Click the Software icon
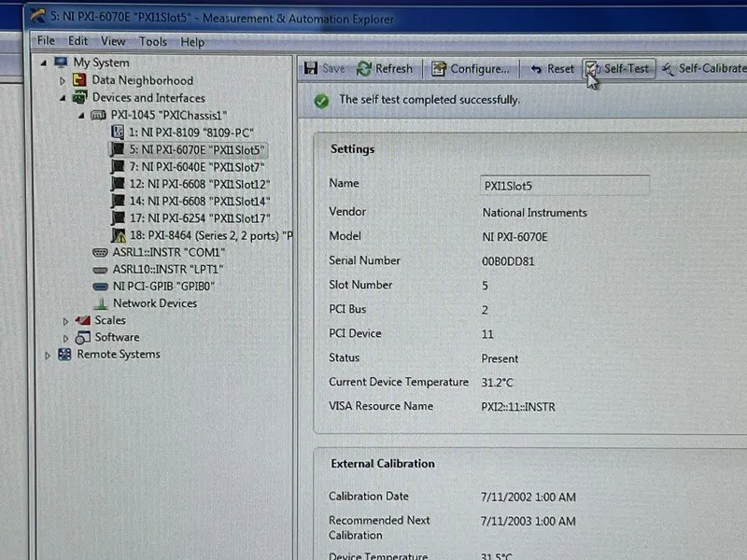Viewport: 747px width, 560px height. click(x=83, y=337)
